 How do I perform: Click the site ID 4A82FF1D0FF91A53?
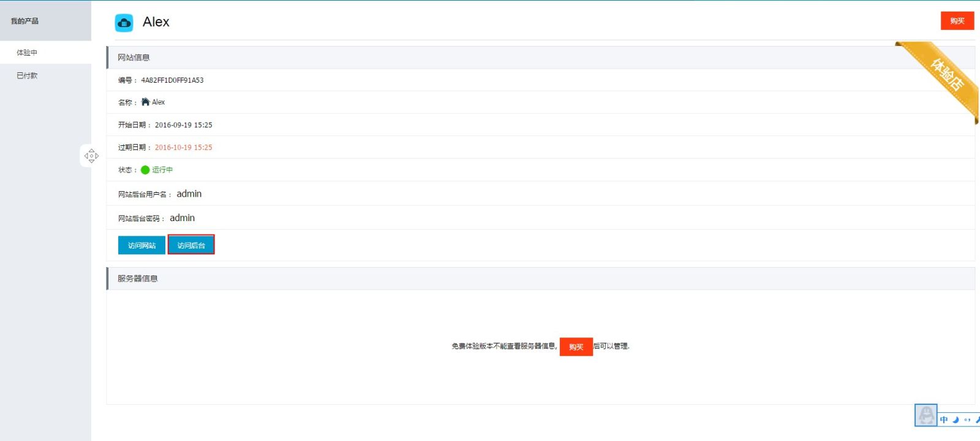click(172, 80)
